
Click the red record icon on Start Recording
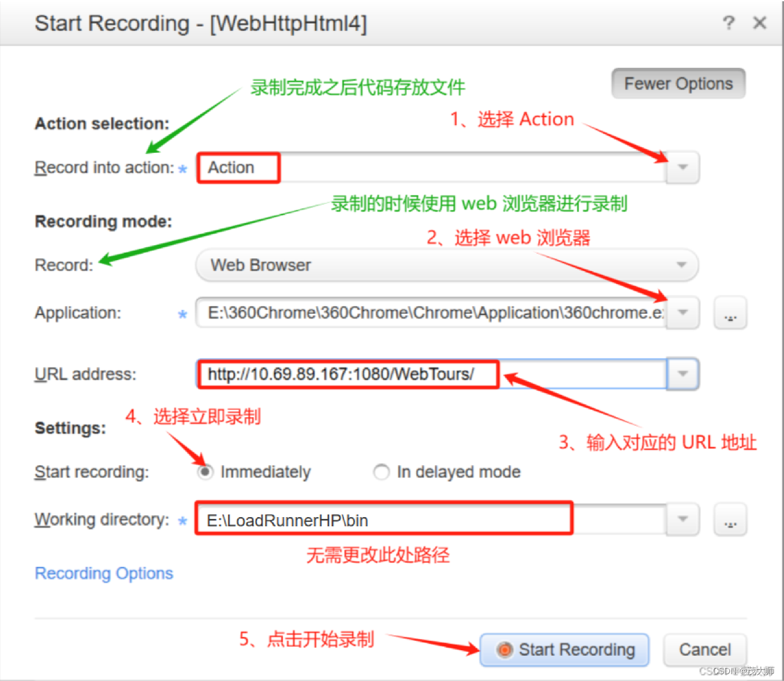pos(505,650)
